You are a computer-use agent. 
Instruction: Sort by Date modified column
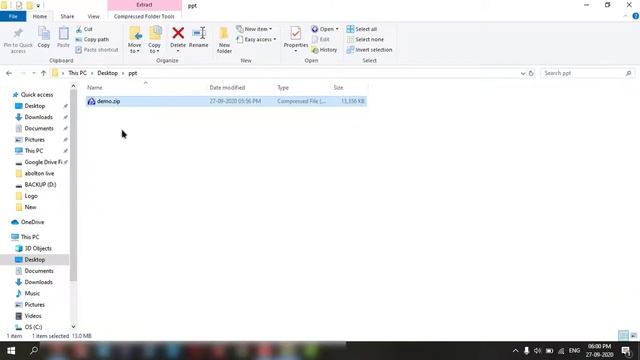[227, 88]
